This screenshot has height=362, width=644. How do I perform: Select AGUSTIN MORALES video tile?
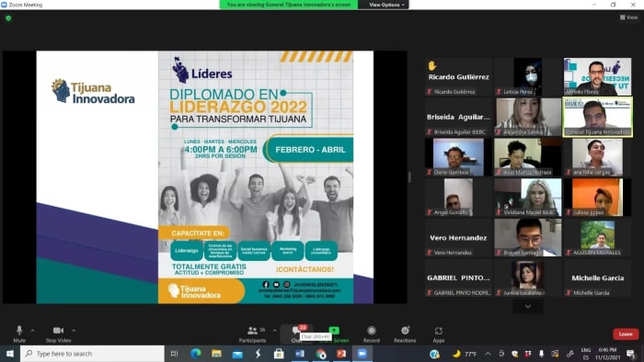tap(597, 237)
